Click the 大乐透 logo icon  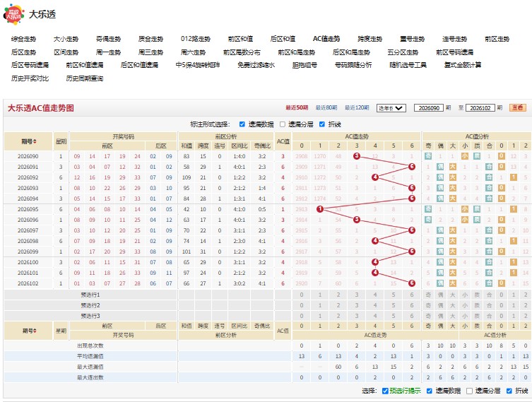(13, 14)
